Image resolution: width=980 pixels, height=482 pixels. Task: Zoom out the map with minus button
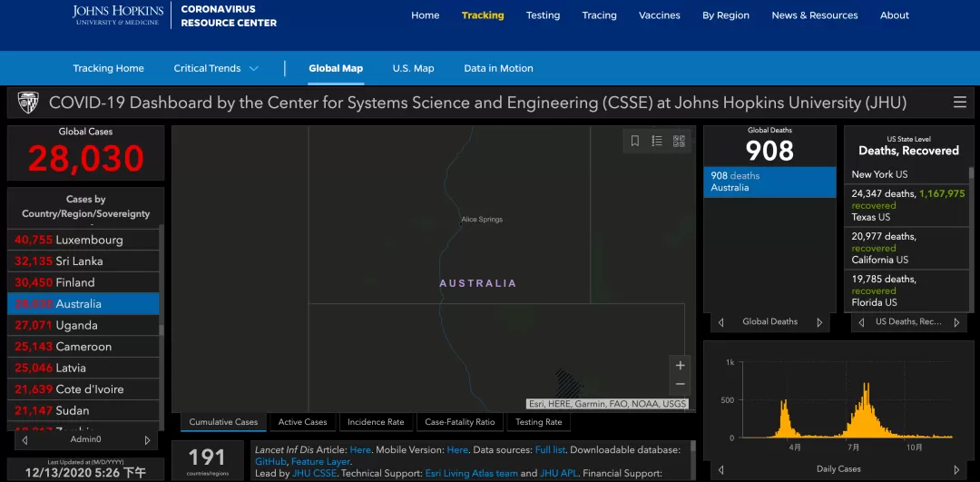pos(681,384)
